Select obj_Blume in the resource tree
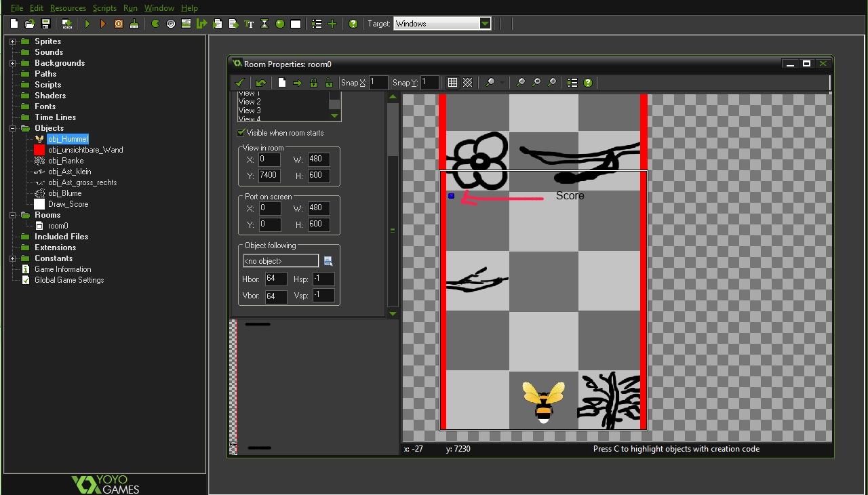This screenshot has height=495, width=868. (x=64, y=193)
